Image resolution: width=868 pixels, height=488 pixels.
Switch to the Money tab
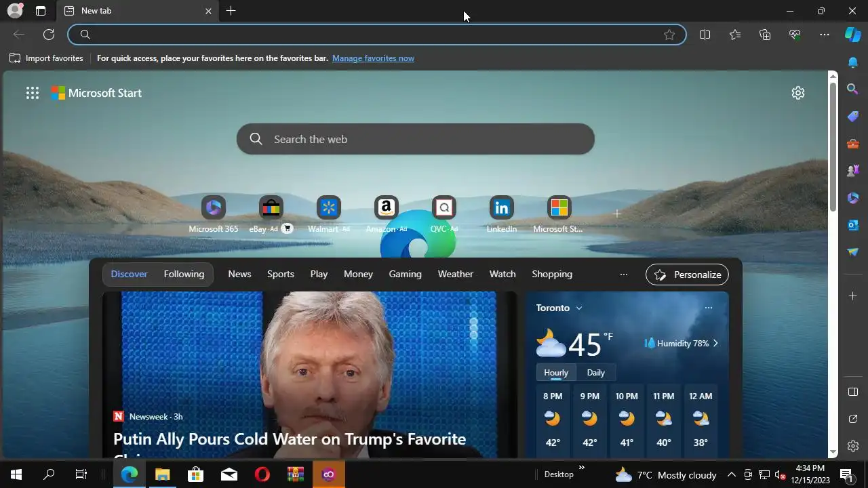[358, 274]
